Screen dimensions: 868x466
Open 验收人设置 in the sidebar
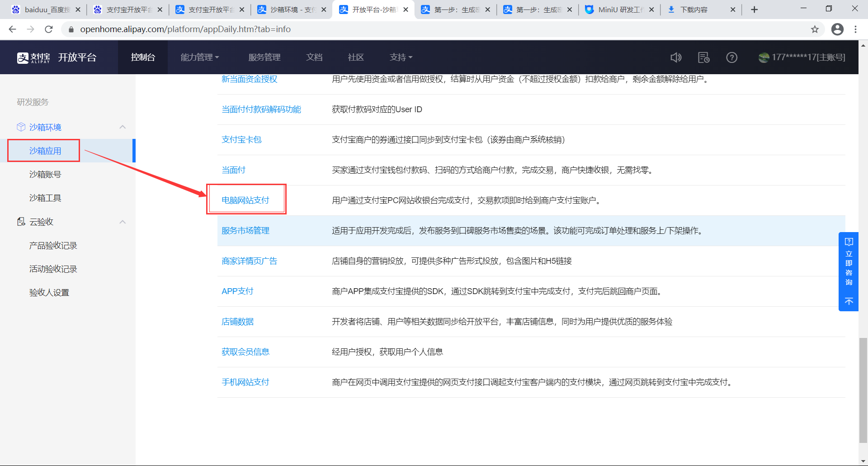click(x=49, y=293)
